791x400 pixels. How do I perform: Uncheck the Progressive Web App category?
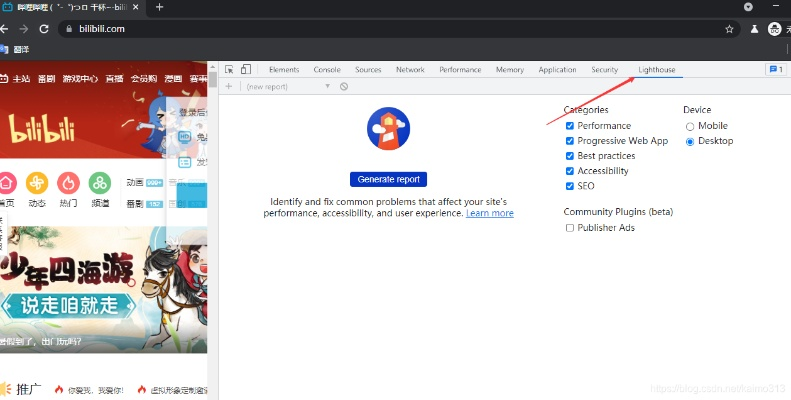point(570,141)
